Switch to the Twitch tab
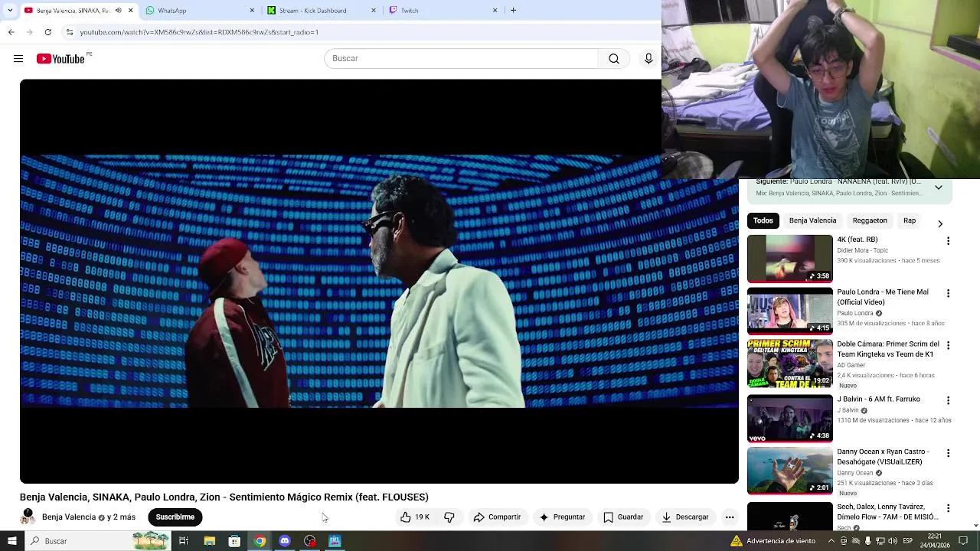This screenshot has width=980, height=551. 442,11
